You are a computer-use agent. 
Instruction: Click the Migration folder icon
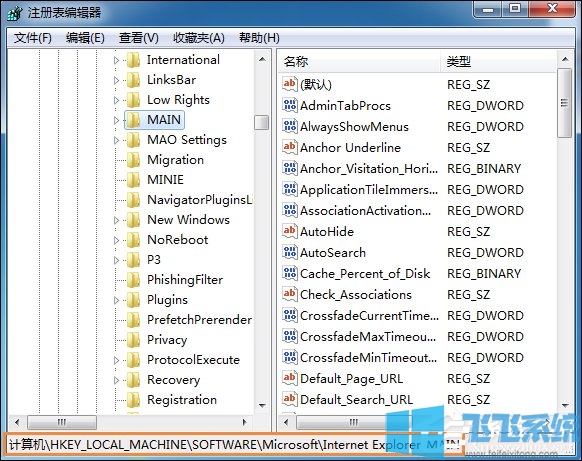coord(133,160)
